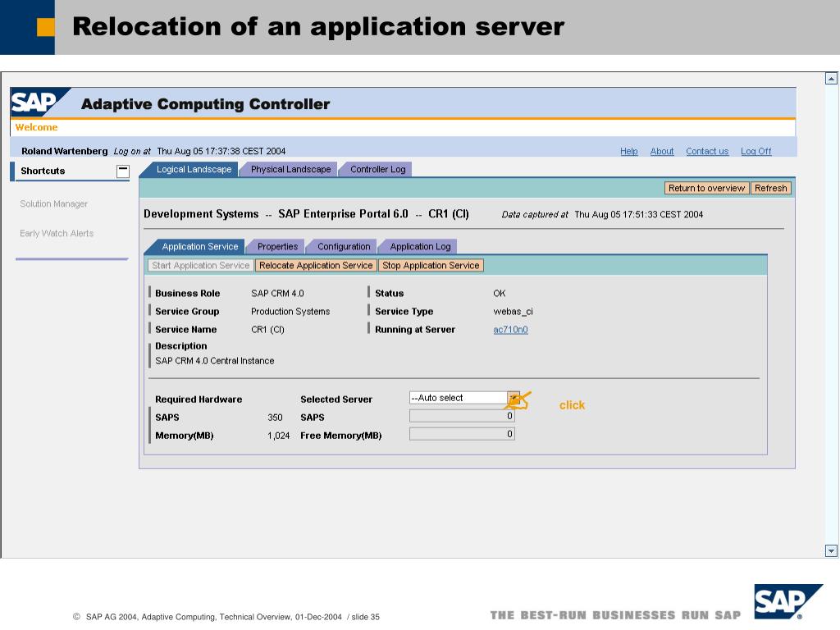840x630 pixels.
Task: Click the Adaptive Computing Controller title
Action: (205, 104)
